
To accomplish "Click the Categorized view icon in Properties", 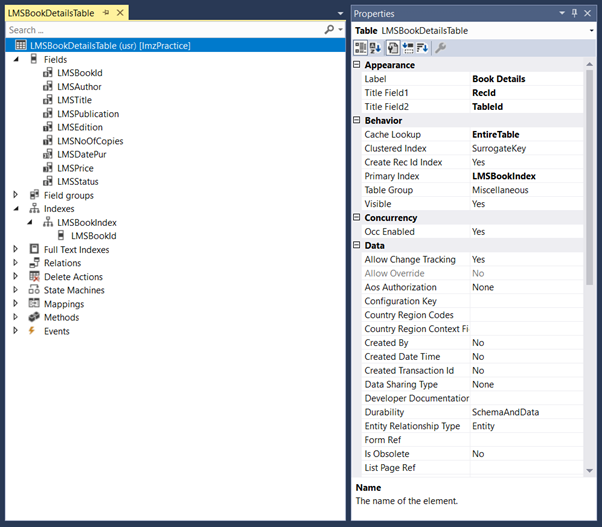I will 360,48.
